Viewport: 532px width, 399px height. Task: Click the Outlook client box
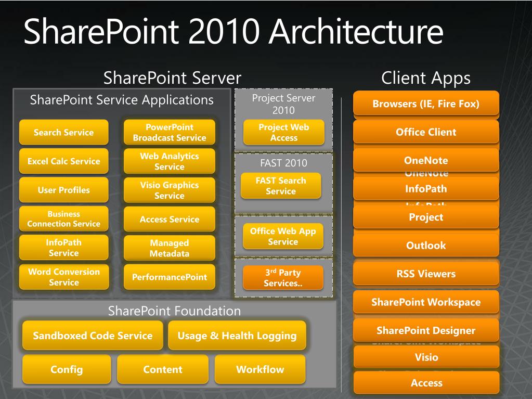click(x=426, y=245)
